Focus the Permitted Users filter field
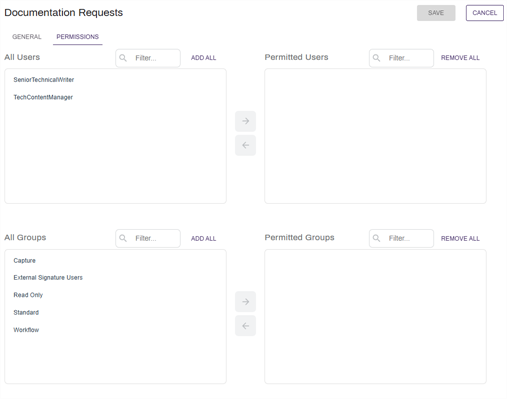 (401, 58)
